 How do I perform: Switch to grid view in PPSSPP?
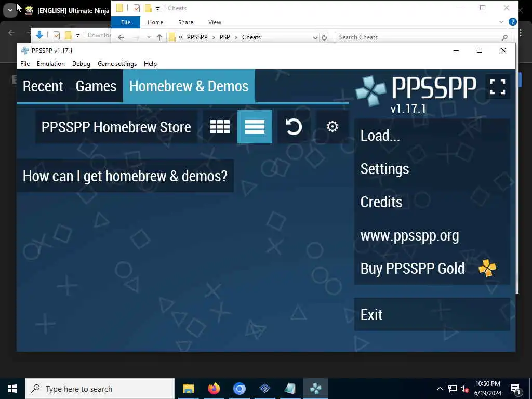click(x=220, y=127)
